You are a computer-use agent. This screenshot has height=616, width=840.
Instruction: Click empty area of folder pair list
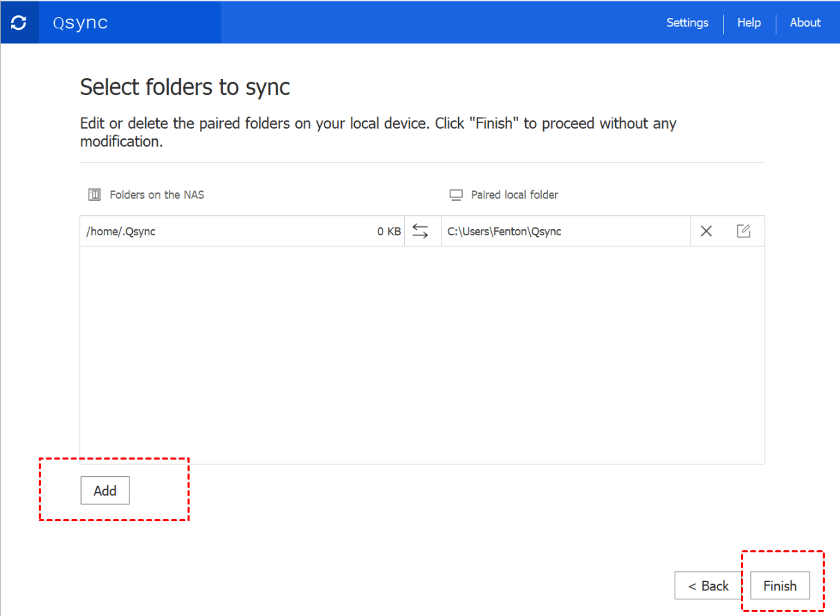422,353
